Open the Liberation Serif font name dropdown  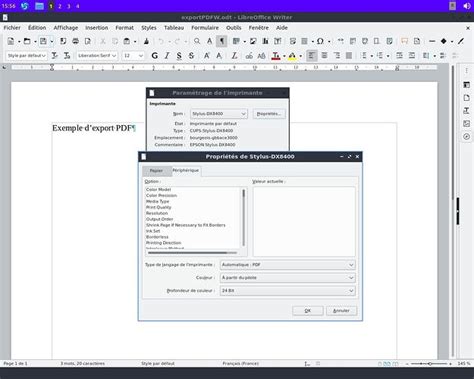click(114, 56)
